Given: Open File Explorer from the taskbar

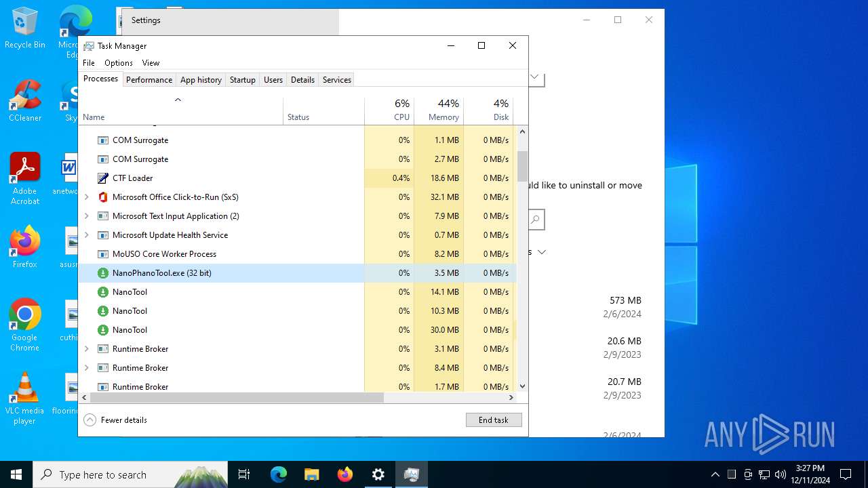Looking at the screenshot, I should point(312,474).
